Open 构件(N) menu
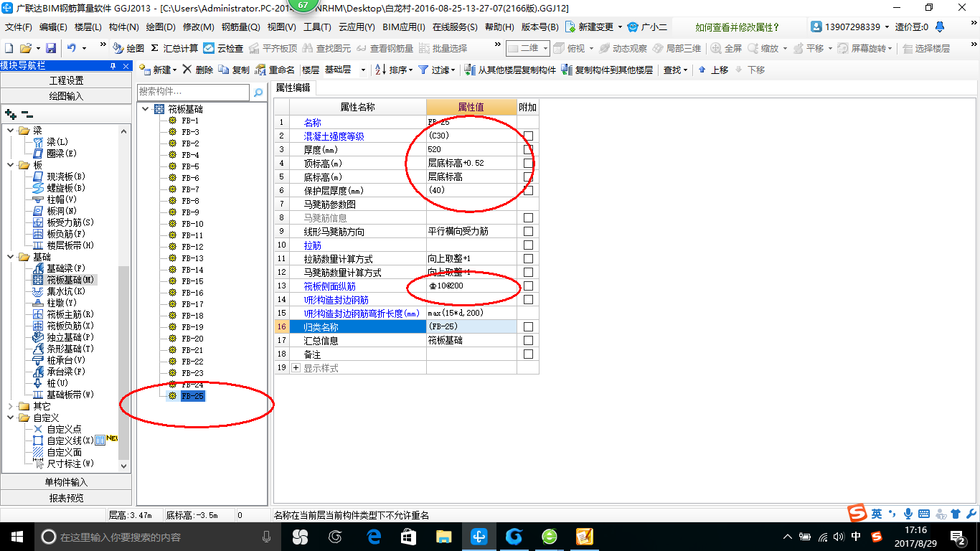The height and width of the screenshot is (551, 980). tap(124, 27)
